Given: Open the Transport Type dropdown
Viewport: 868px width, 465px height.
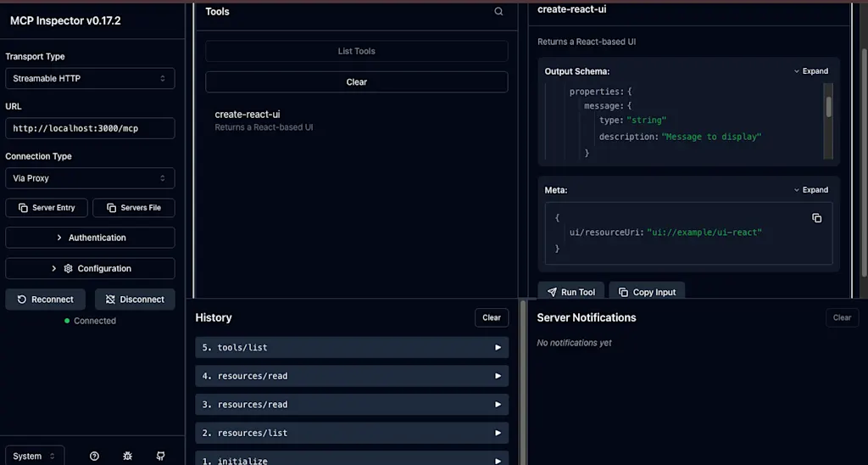Looking at the screenshot, I should click(90, 79).
